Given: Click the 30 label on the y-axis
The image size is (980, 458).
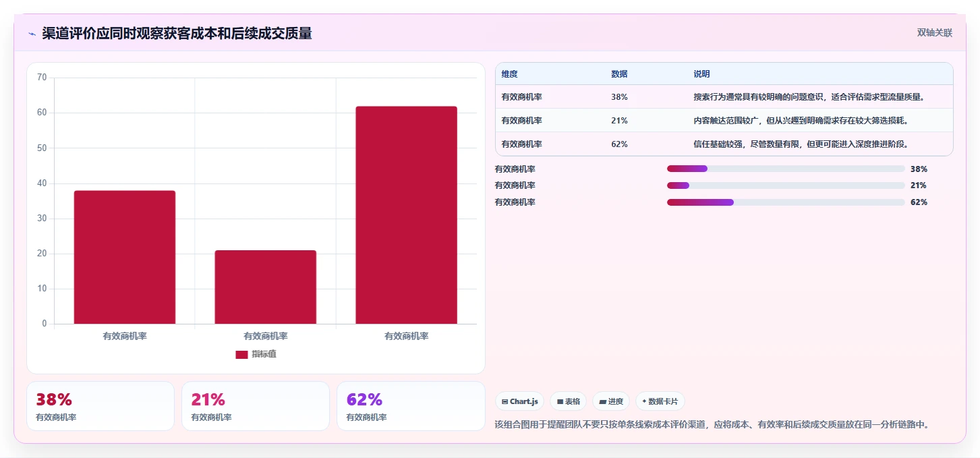Looking at the screenshot, I should tap(42, 219).
